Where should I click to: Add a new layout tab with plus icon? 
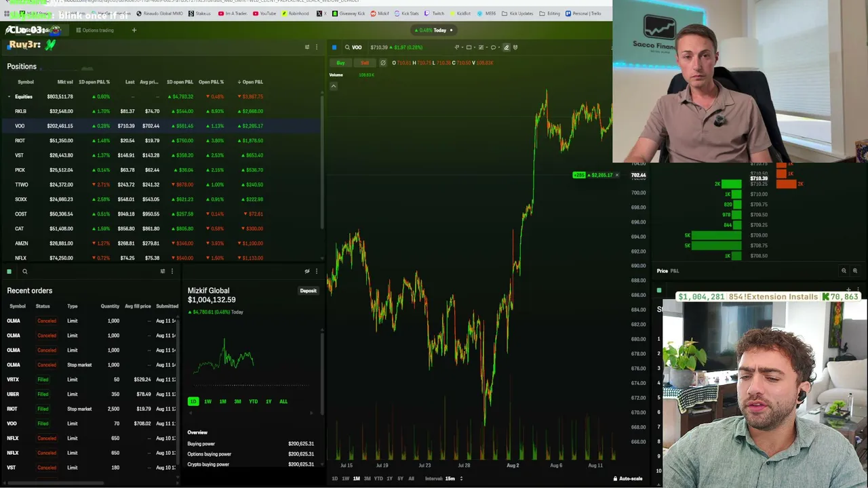coord(134,30)
